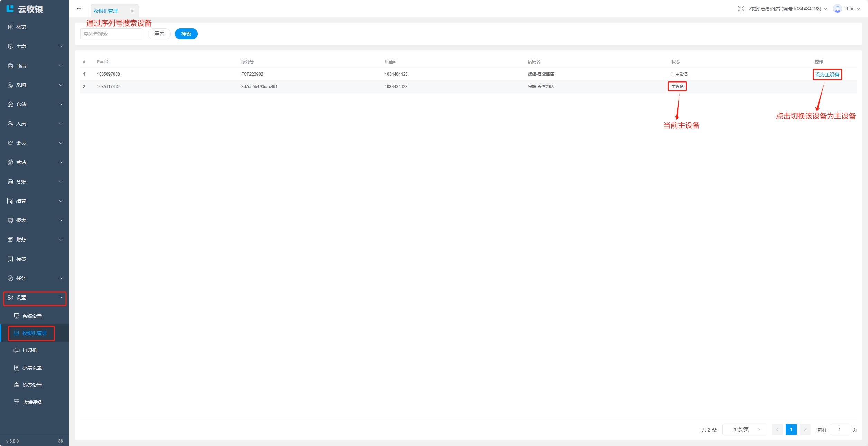
Task: Select 系统设置 in the sidebar
Action: point(32,316)
